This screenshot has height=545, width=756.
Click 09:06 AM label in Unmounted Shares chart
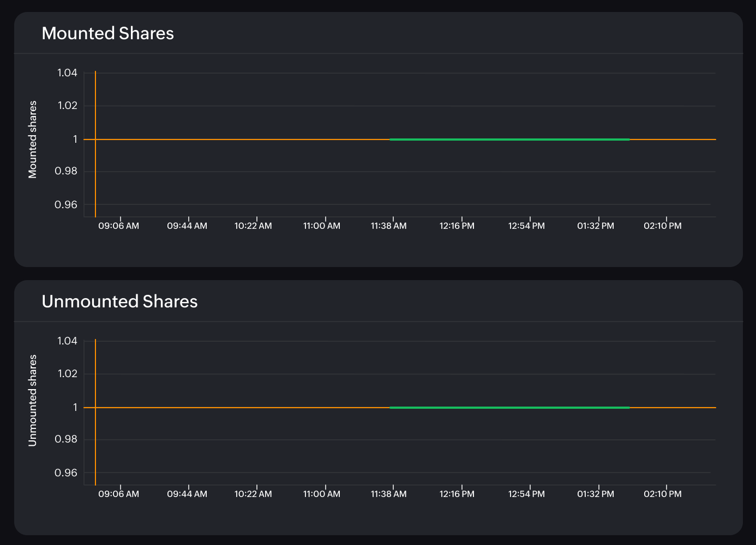pos(118,494)
